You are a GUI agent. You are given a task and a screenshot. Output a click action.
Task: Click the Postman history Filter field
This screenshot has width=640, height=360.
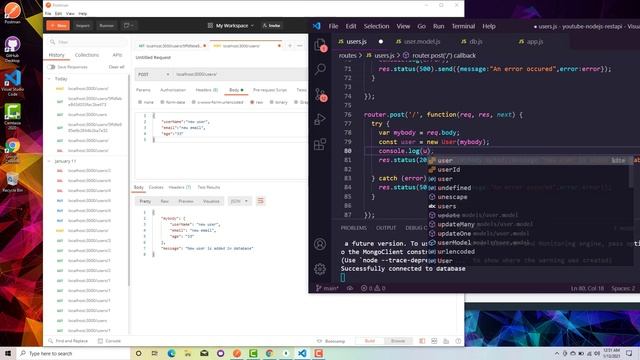coord(87,42)
